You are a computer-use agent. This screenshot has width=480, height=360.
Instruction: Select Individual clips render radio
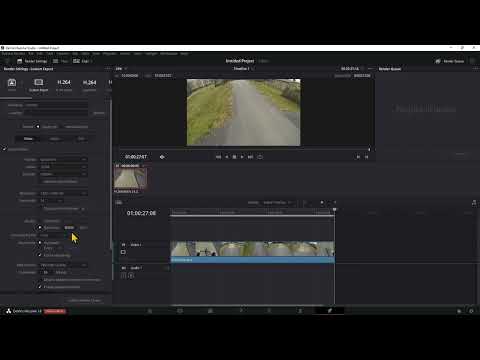(x=62, y=127)
